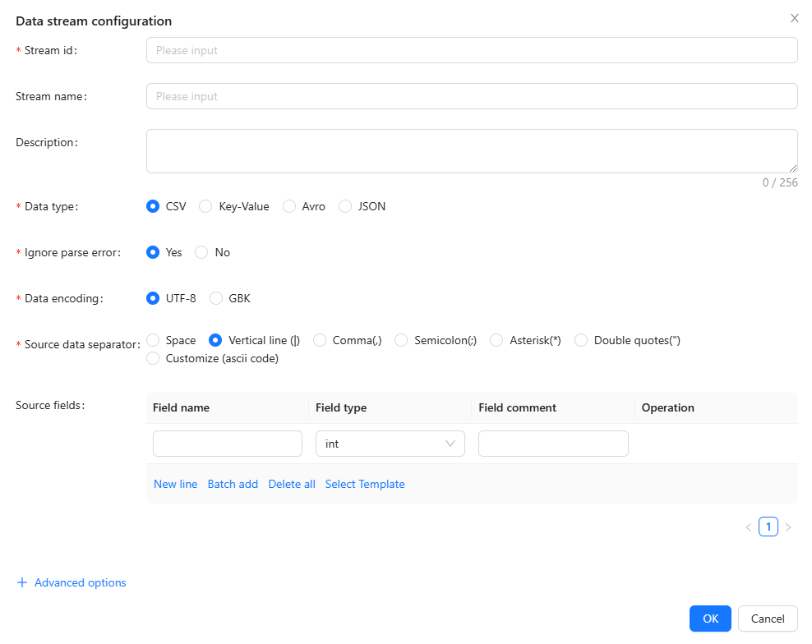The width and height of the screenshot is (812, 644).
Task: Focus the Stream id input field
Action: click(471, 50)
